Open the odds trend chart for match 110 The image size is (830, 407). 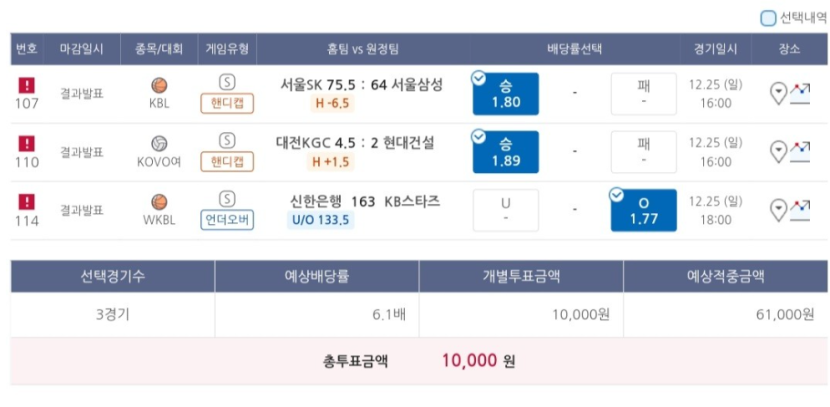[x=800, y=152]
